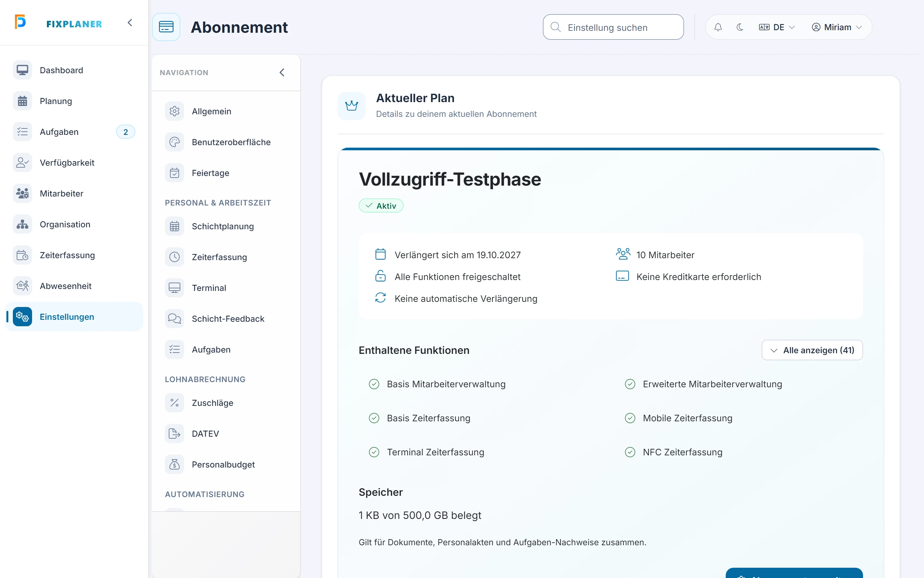The image size is (924, 578).
Task: Go to Terminal settings
Action: coord(226,288)
